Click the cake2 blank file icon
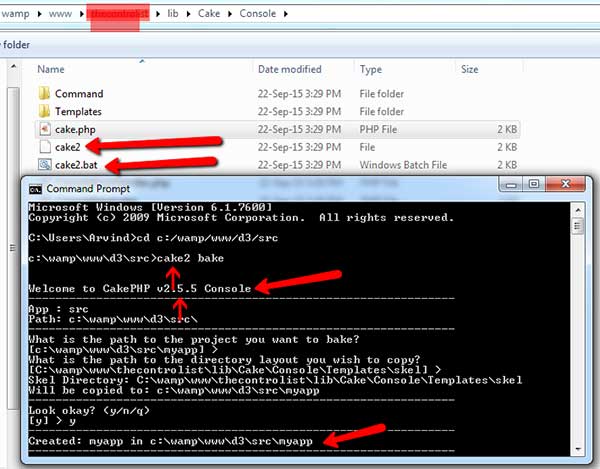600x469 pixels. coord(45,147)
